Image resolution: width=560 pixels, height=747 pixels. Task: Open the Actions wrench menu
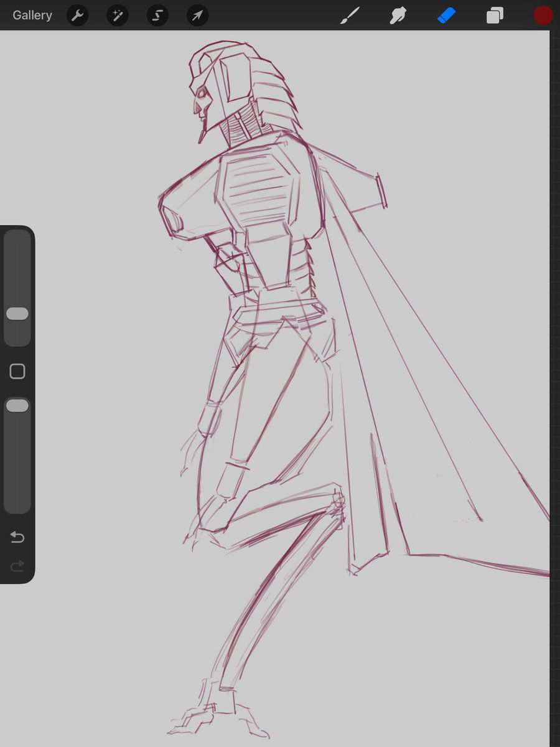pyautogui.click(x=77, y=15)
